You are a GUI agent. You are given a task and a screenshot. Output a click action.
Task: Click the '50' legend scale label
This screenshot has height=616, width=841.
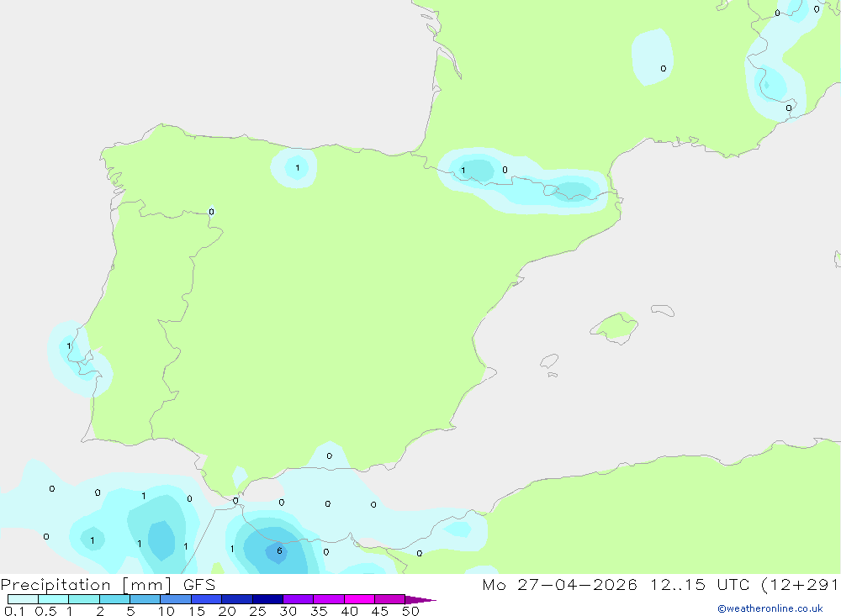(x=410, y=611)
